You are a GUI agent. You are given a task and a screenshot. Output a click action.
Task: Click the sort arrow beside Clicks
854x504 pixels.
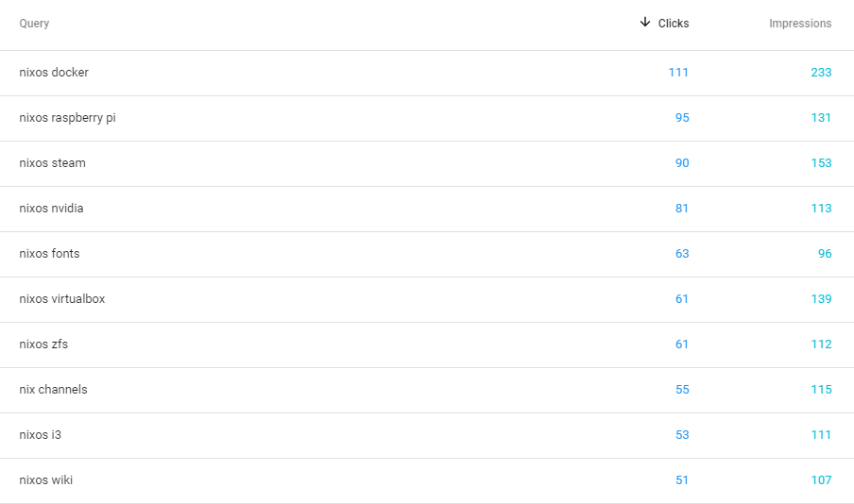point(645,23)
